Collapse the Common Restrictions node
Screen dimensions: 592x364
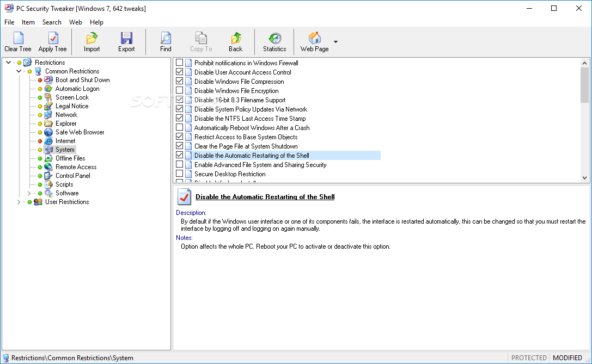(x=19, y=71)
